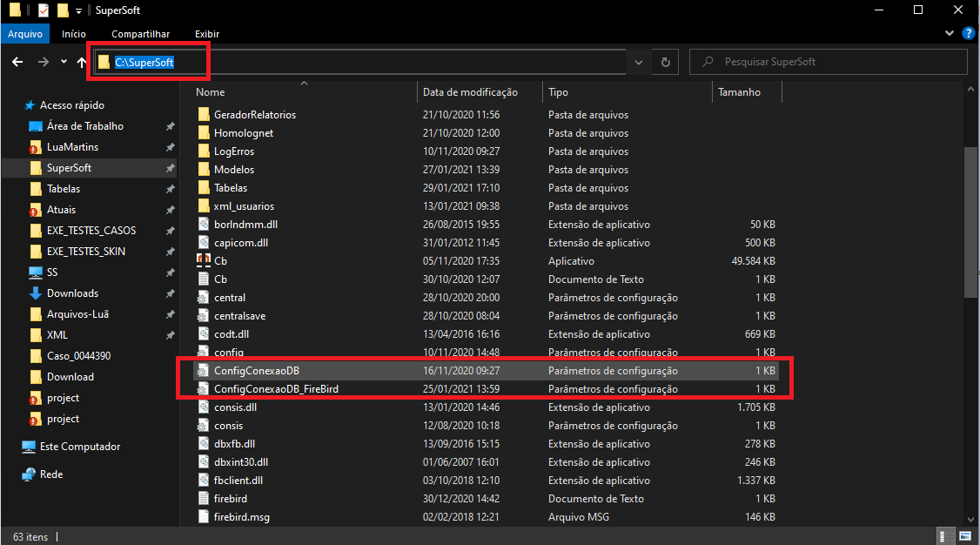Switch to details view icon in status bar
The width and height of the screenshot is (980, 545).
point(944,536)
